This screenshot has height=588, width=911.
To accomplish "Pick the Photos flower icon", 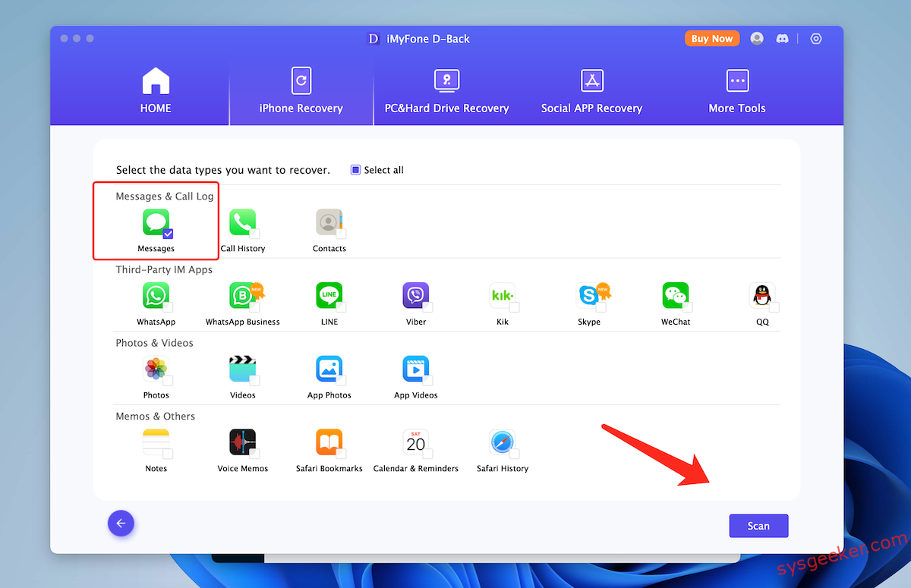I will [x=156, y=369].
